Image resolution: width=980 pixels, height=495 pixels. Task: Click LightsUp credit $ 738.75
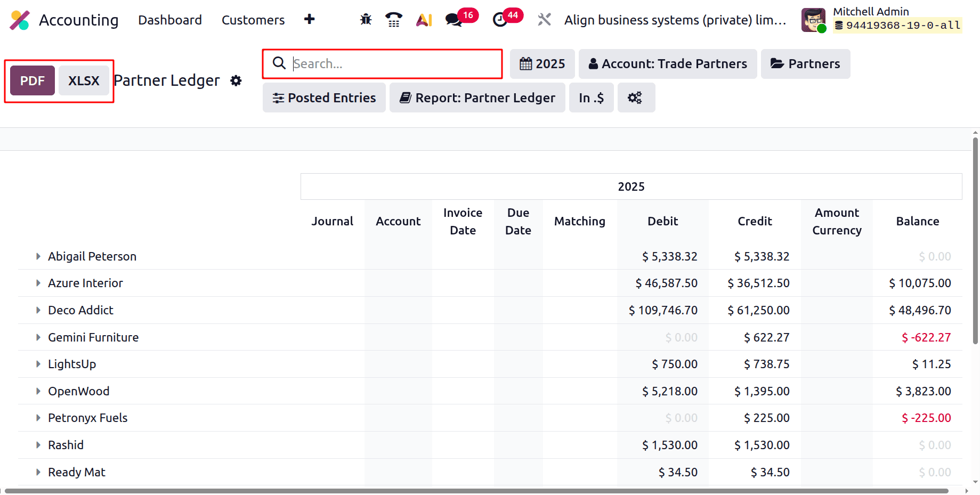[767, 364]
